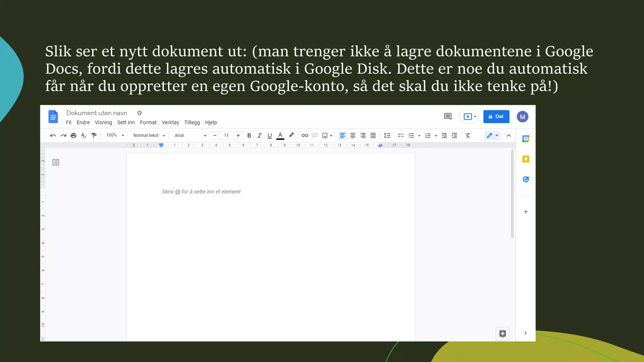Hide the menus with the up chevron
This screenshot has width=644, height=362.
point(509,135)
